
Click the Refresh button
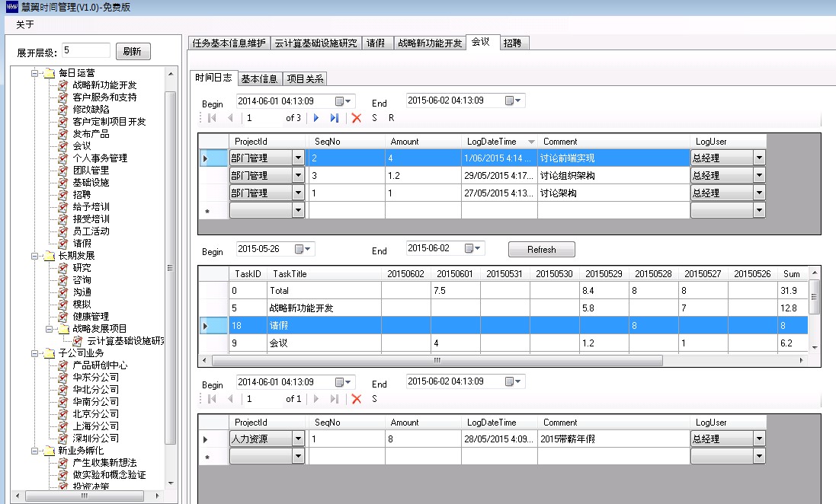(541, 250)
